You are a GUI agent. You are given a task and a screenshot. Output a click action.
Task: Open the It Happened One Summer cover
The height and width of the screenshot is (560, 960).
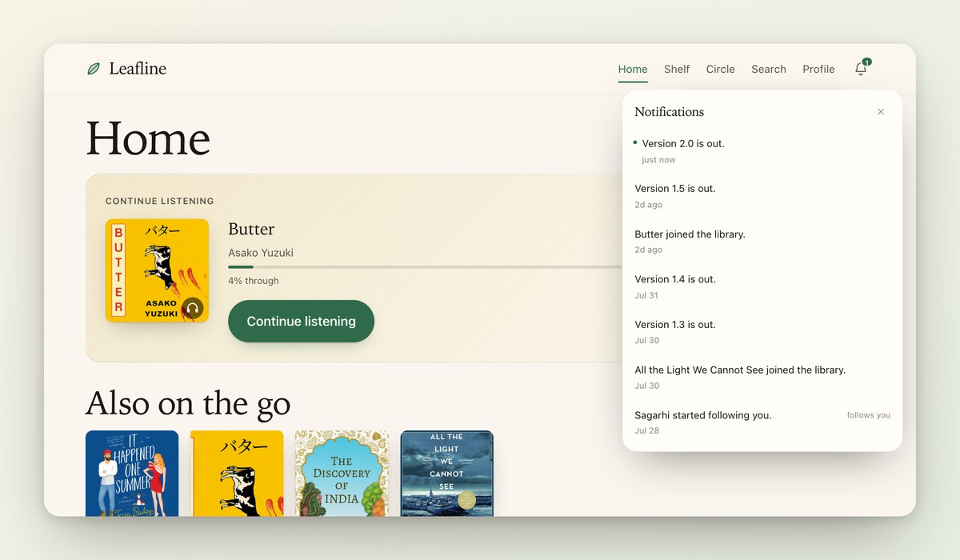pos(132,474)
